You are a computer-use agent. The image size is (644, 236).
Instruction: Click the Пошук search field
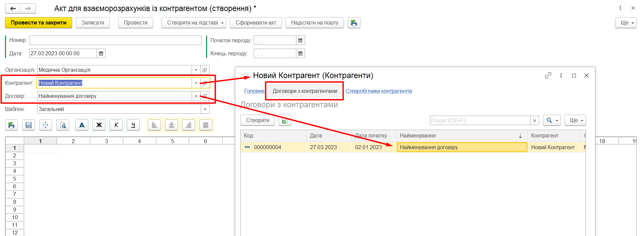coord(480,120)
